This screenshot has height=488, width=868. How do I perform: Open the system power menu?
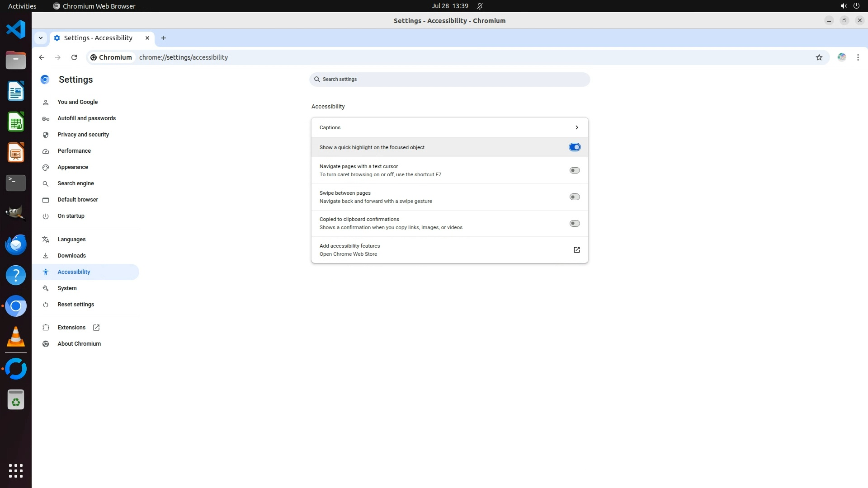[856, 6]
